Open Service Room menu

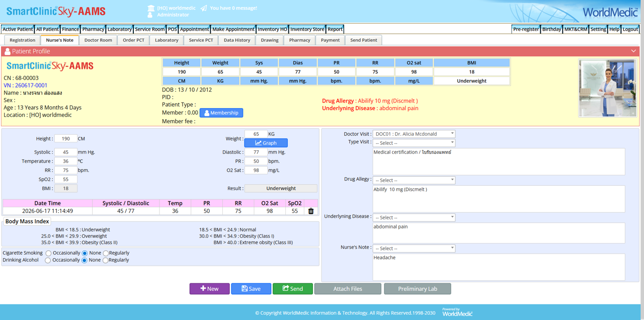click(x=150, y=29)
